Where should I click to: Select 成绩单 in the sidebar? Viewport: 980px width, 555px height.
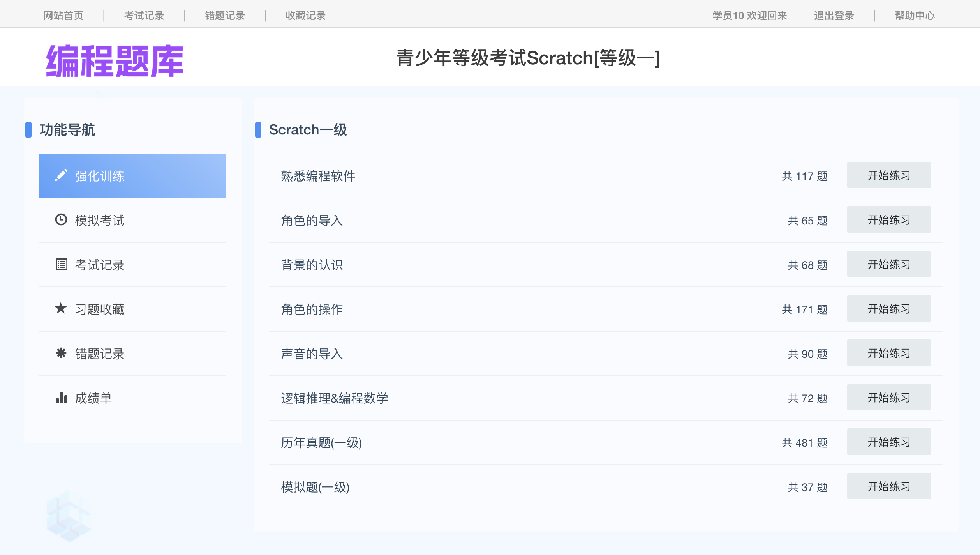pyautogui.click(x=133, y=398)
